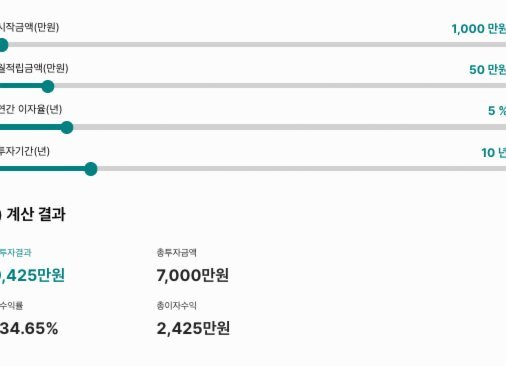Click the 2,425만원 total interest amount
Screen dimensions: 506x366
pos(193,329)
